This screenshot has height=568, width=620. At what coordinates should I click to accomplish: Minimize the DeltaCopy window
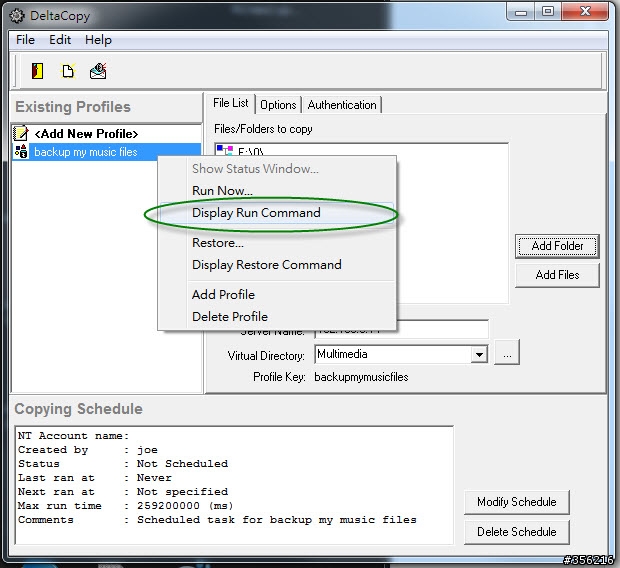pos(521,11)
